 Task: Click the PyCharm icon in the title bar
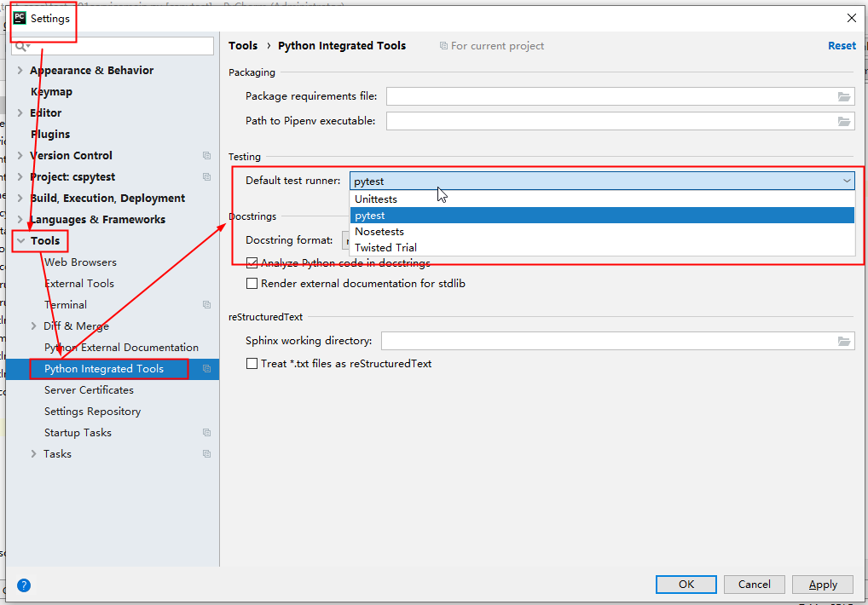pos(20,18)
